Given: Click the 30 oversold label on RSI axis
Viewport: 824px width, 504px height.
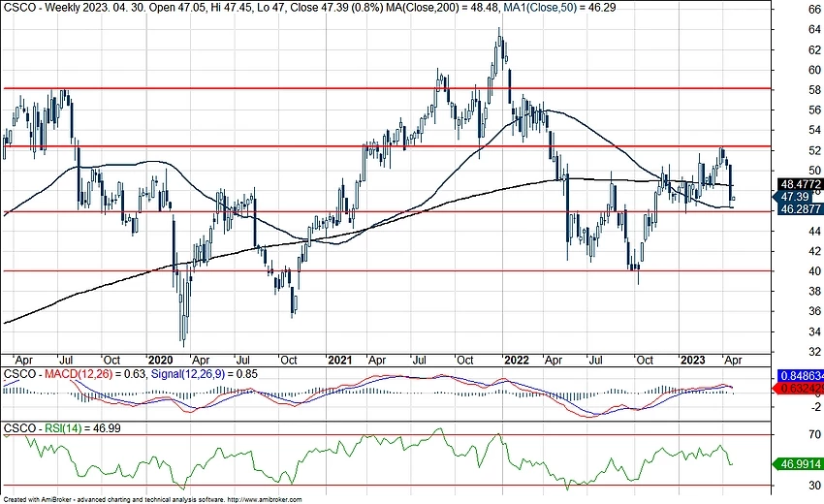Looking at the screenshot, I should point(815,485).
